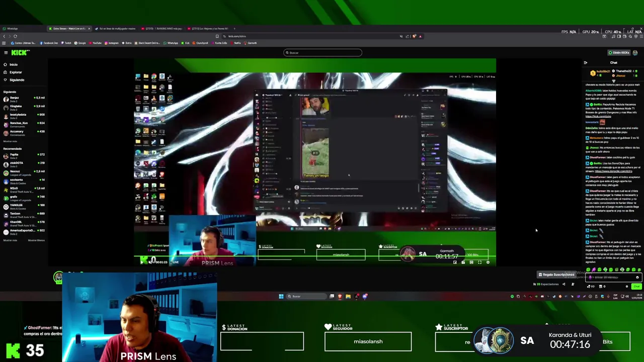Open the Kick hamburger menu icon
This screenshot has width=644, height=362.
(6, 52)
